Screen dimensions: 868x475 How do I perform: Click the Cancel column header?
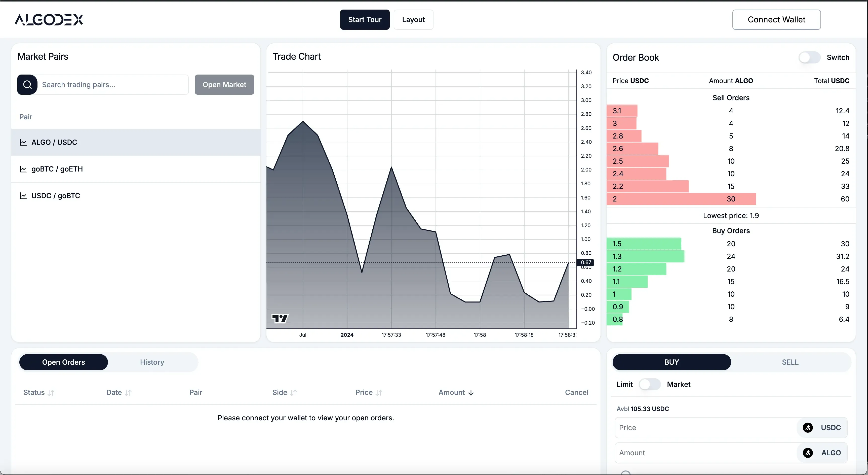click(577, 393)
